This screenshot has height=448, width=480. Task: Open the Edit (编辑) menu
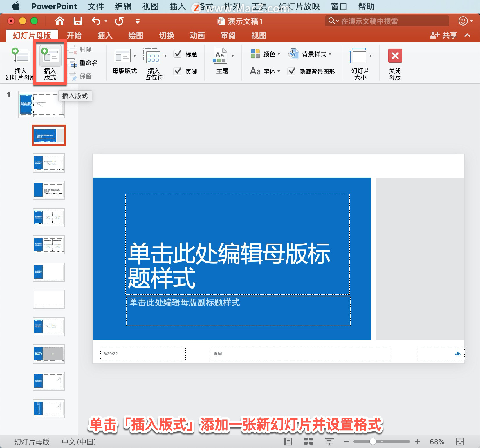pos(123,6)
